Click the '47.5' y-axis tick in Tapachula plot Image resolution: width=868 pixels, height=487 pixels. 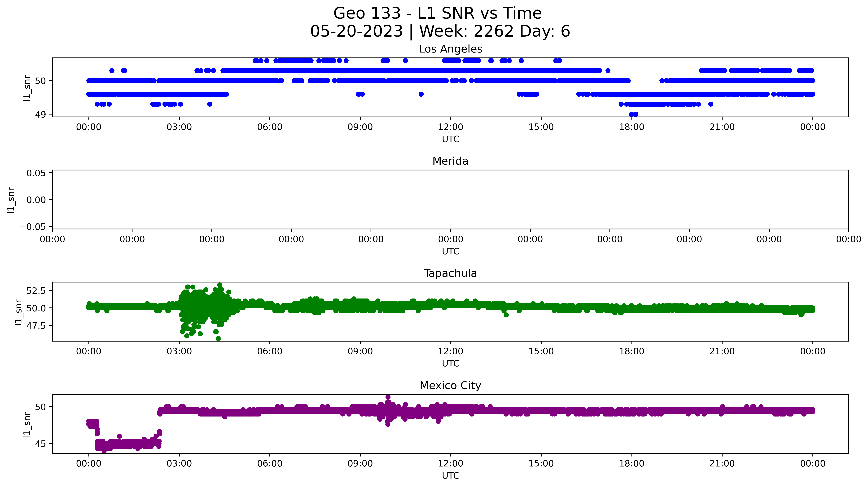click(x=36, y=326)
